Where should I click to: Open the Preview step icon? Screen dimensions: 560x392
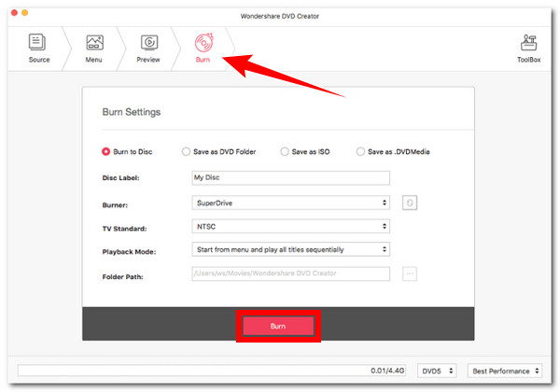149,43
